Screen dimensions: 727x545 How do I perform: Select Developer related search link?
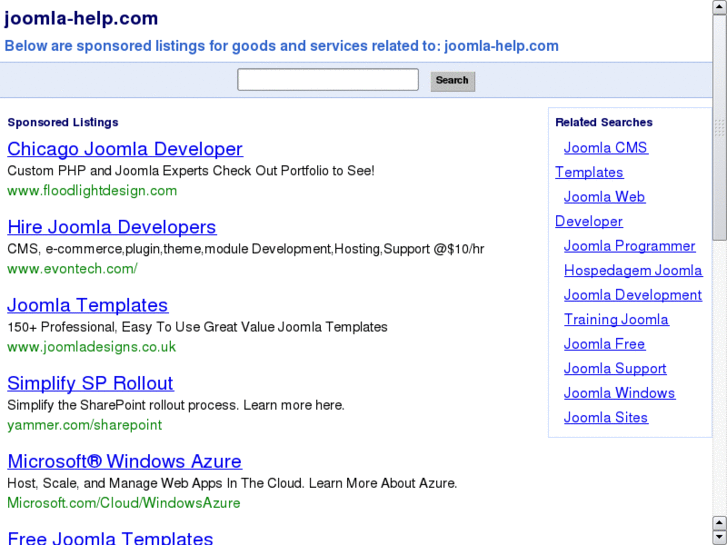[x=589, y=221]
